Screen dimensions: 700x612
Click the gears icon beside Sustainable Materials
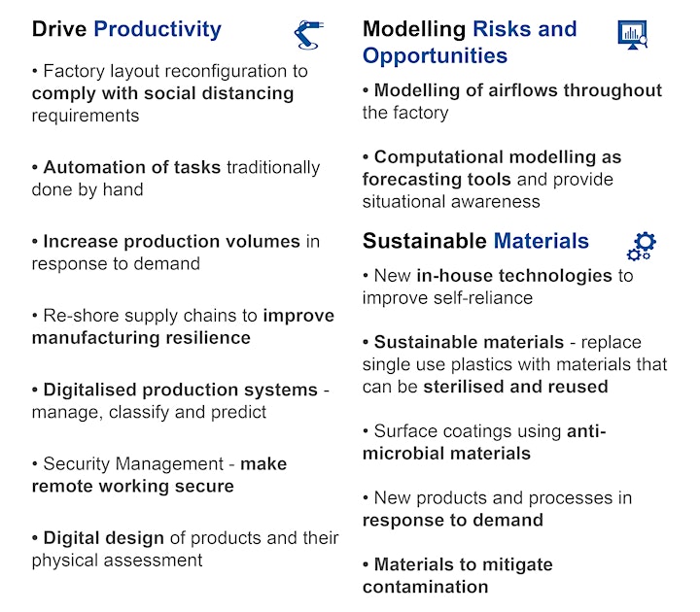[642, 246]
